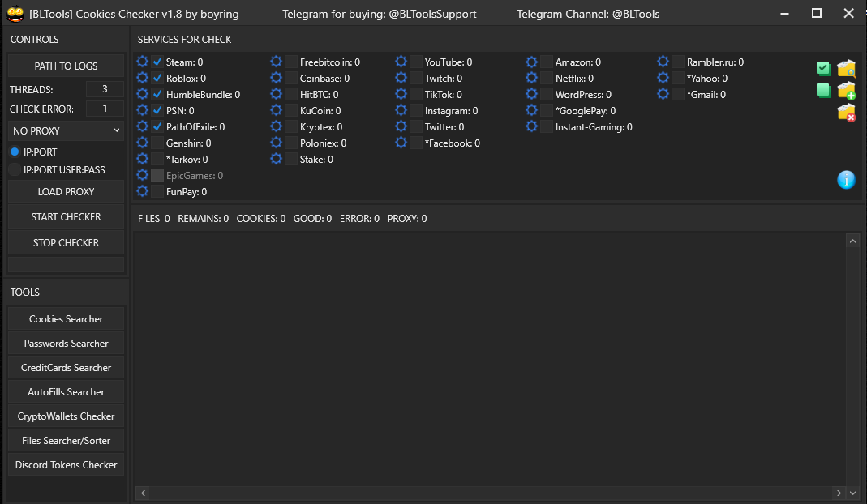Check the *Yahoo checkbox
Viewport: 867px width, 504px height.
678,78
